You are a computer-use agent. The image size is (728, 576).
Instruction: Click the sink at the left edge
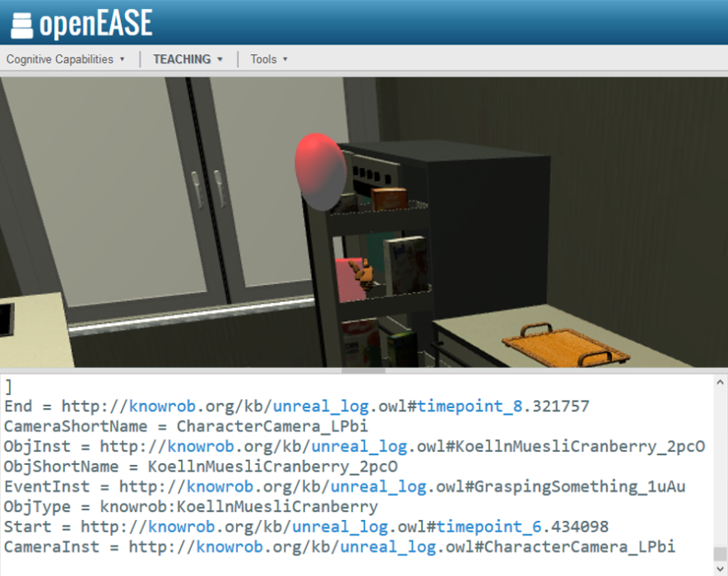pos(5,318)
